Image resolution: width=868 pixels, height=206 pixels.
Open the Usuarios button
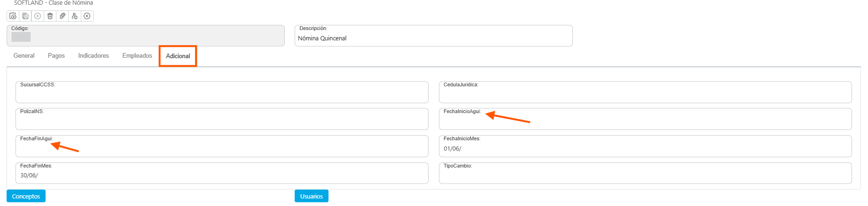(x=311, y=196)
